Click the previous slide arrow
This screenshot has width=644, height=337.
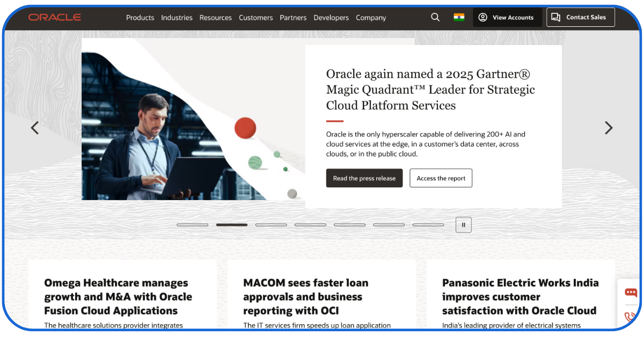(35, 128)
